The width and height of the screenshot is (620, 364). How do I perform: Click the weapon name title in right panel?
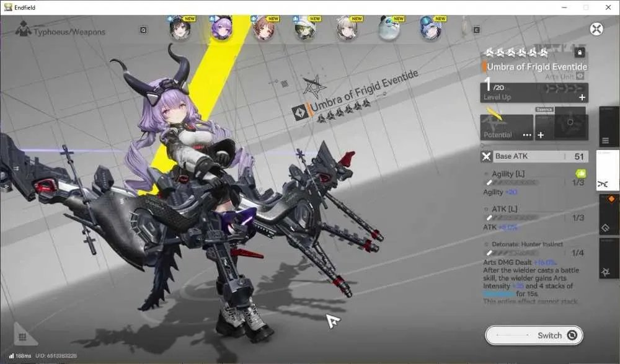[x=537, y=67]
